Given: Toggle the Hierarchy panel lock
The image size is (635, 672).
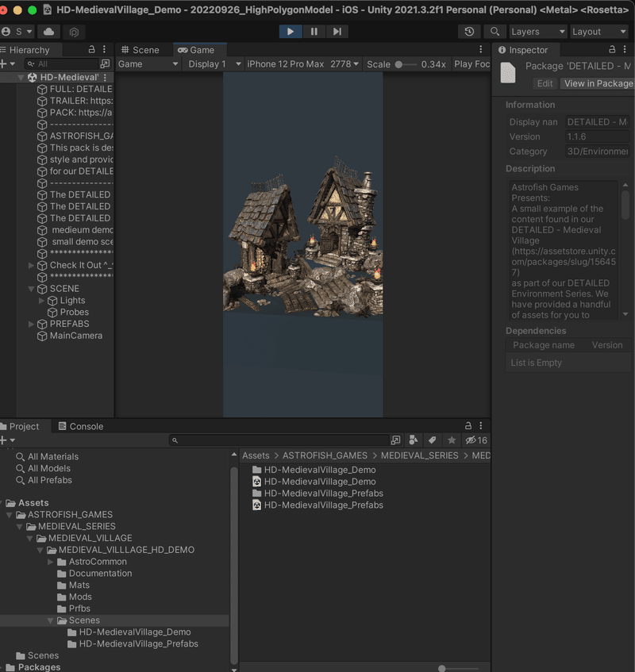Looking at the screenshot, I should pos(91,50).
